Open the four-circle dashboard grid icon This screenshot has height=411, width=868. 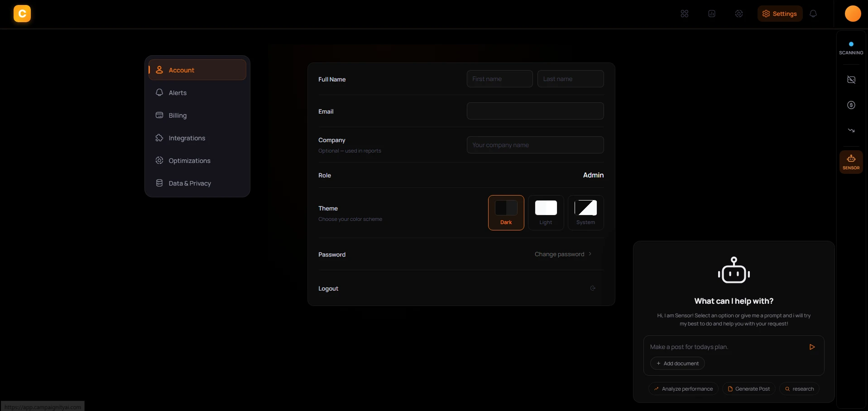click(x=684, y=14)
